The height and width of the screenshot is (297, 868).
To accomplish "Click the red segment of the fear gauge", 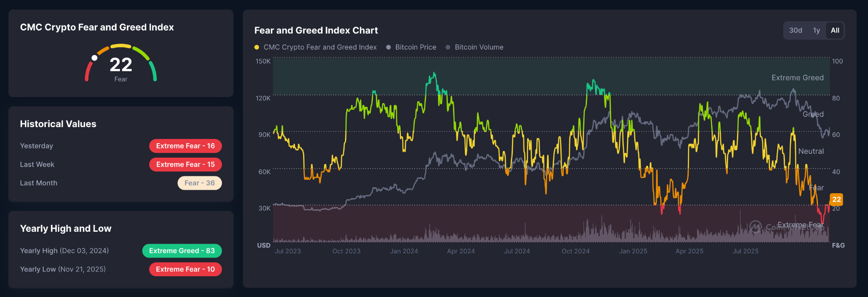I will tap(88, 72).
